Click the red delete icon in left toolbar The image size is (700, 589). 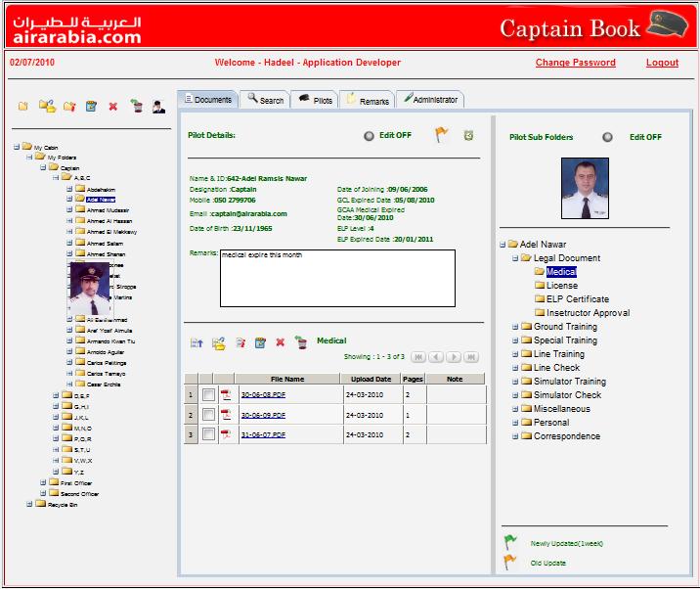[112, 106]
